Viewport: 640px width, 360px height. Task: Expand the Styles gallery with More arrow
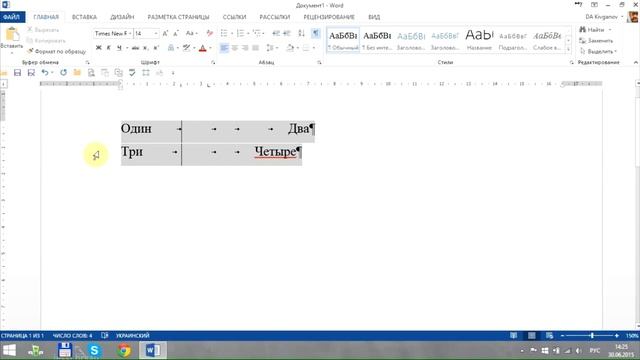[x=568, y=49]
